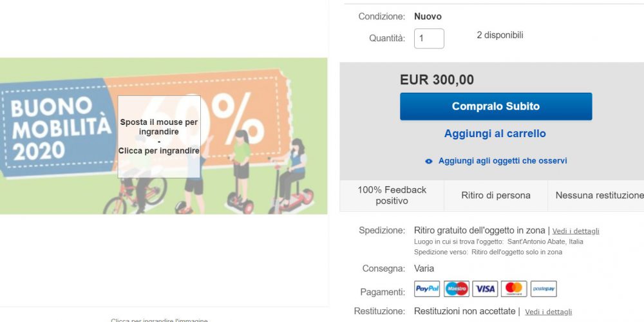Add item via Aggiungi al carrello
The width and height of the screenshot is (644, 322).
[x=495, y=133]
